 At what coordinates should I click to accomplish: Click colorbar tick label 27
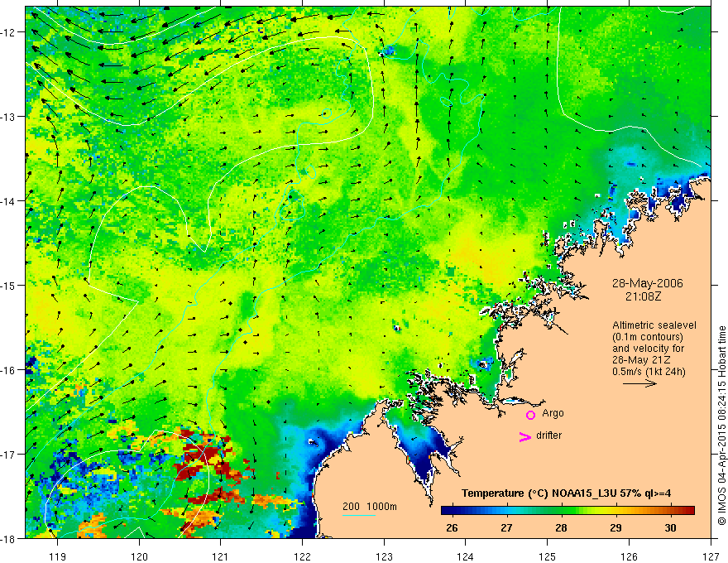click(x=506, y=527)
